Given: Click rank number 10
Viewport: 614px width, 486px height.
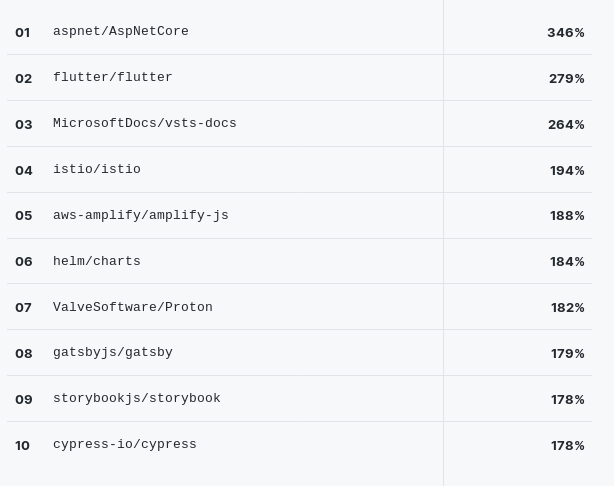Looking at the screenshot, I should [22, 446].
